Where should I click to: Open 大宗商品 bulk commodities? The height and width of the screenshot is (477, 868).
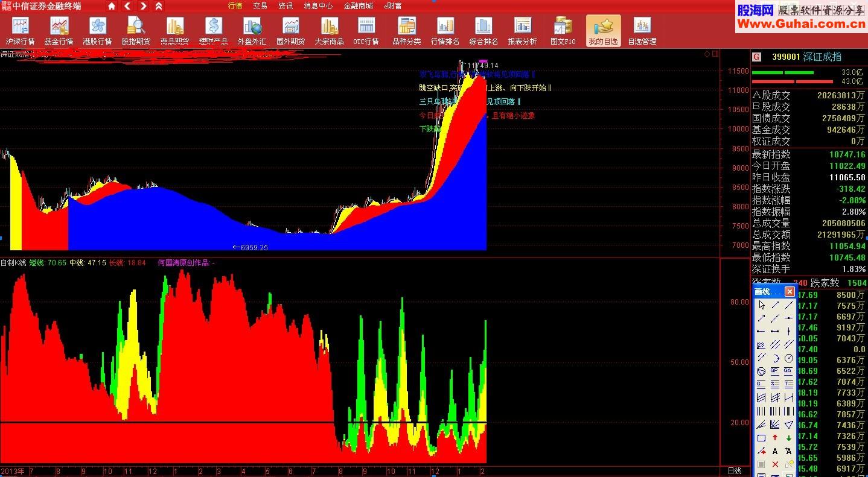(x=329, y=30)
